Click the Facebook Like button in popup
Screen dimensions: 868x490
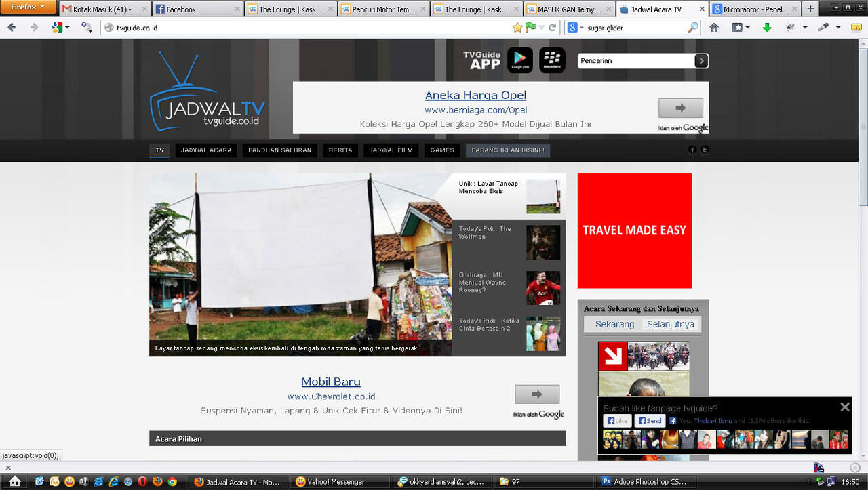617,421
